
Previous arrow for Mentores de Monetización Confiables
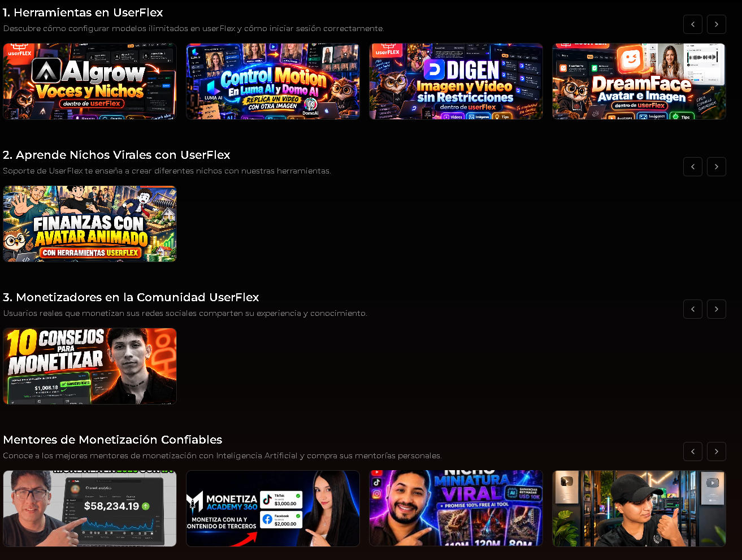pos(693,452)
